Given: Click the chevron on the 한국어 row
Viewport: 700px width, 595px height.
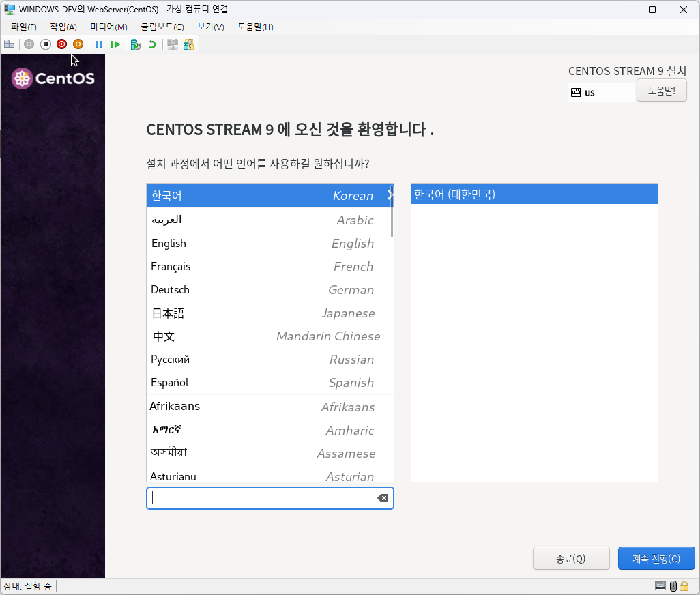Looking at the screenshot, I should point(390,195).
